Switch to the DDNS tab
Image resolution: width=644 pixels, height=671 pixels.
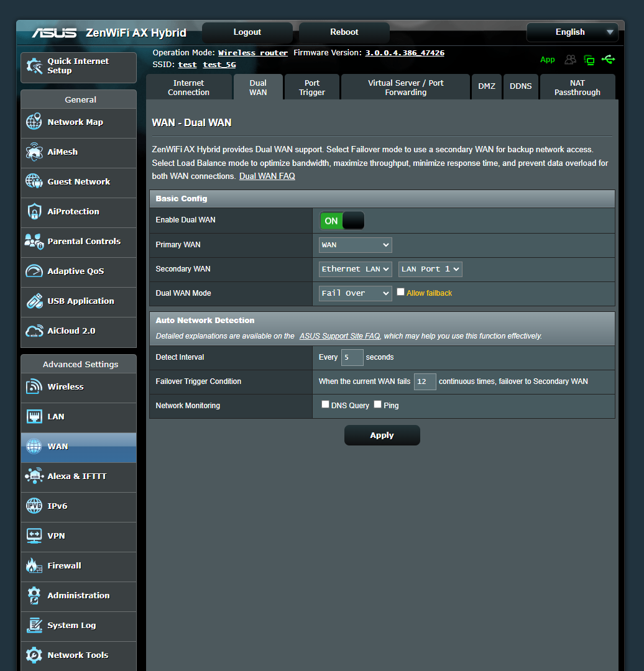(520, 86)
